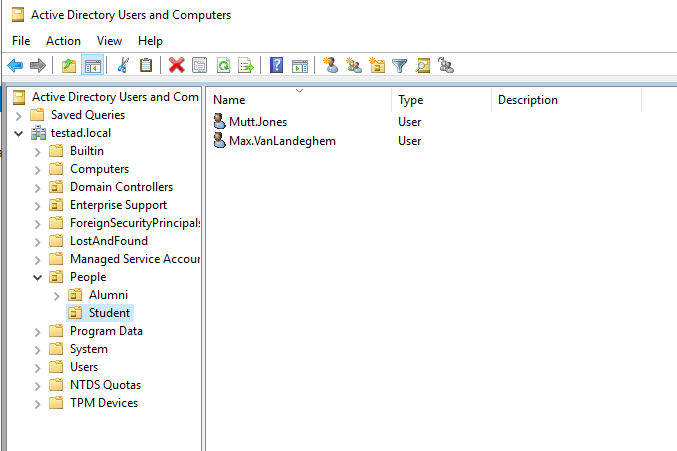Screen dimensions: 677x451
Task: Select Managed Service Accounts container
Action: 135,259
